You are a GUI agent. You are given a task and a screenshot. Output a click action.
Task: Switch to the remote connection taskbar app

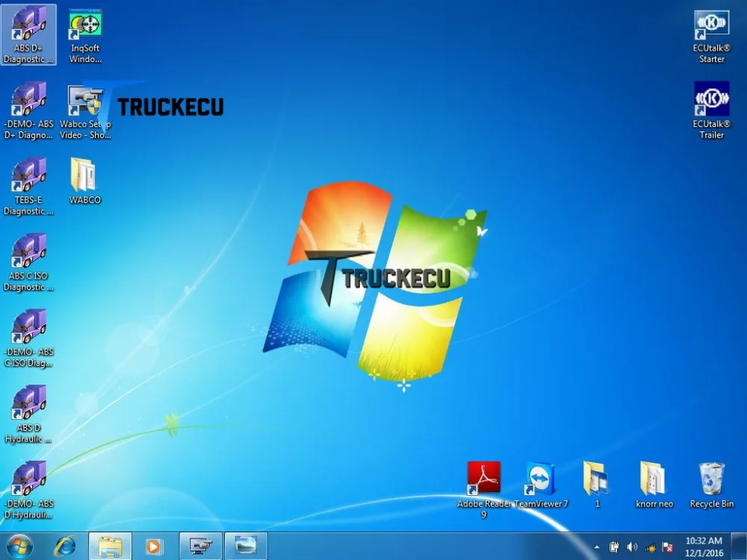point(200,547)
